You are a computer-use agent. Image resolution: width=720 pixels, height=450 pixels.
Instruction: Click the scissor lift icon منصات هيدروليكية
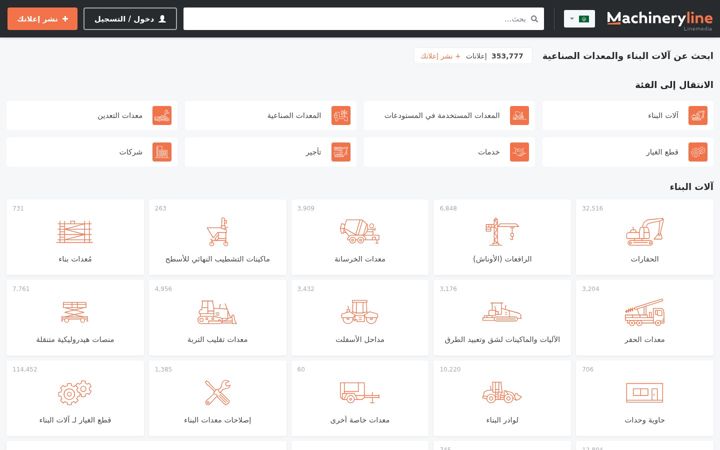(75, 312)
